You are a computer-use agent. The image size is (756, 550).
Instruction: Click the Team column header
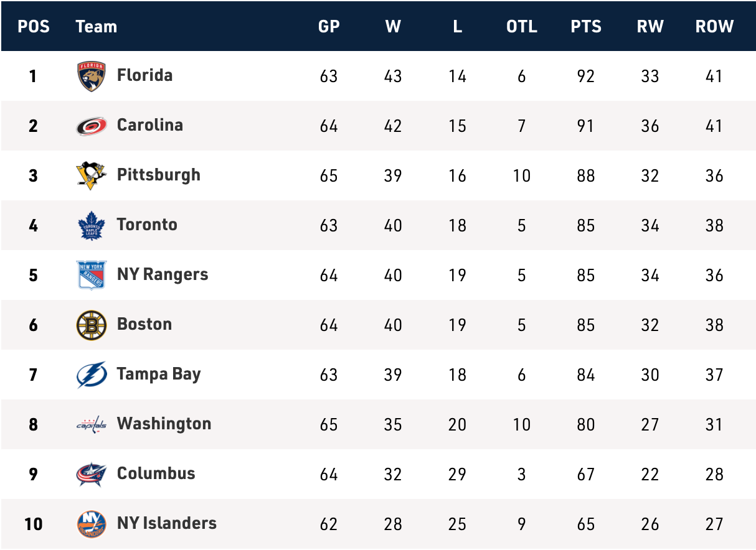pos(96,26)
